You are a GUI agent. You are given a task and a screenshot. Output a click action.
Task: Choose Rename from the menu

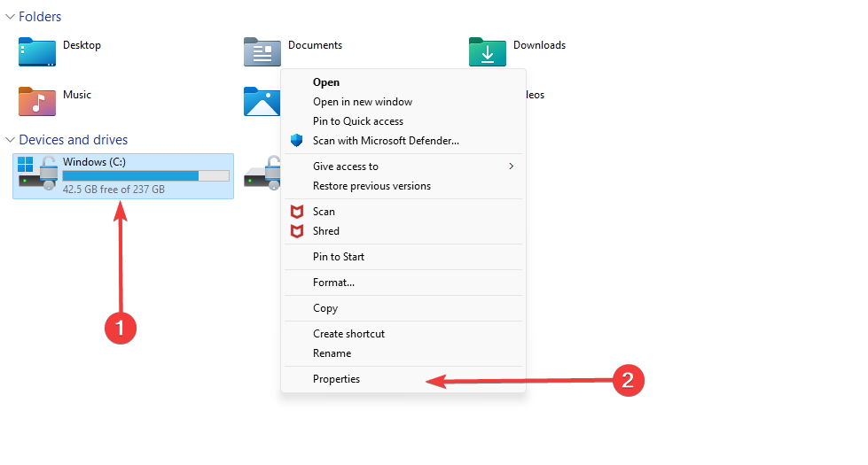403,353
